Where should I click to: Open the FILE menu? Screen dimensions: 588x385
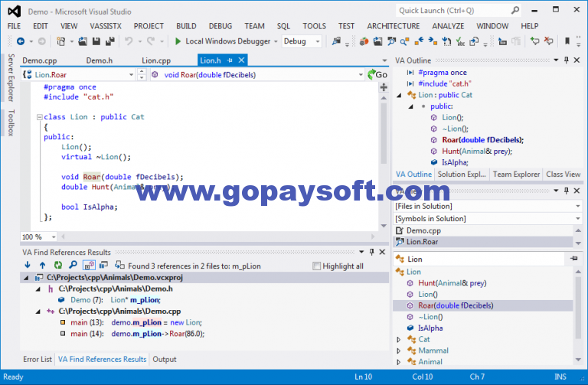tap(15, 26)
